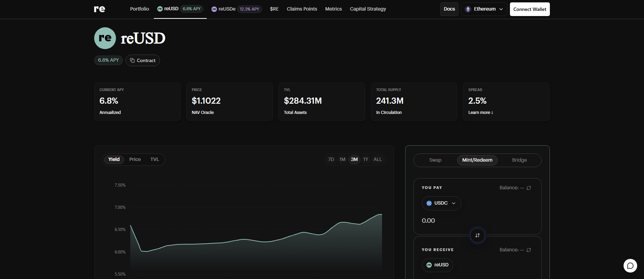Swap pay and receive direction arrows
The height and width of the screenshot is (279, 644).
[x=478, y=235]
